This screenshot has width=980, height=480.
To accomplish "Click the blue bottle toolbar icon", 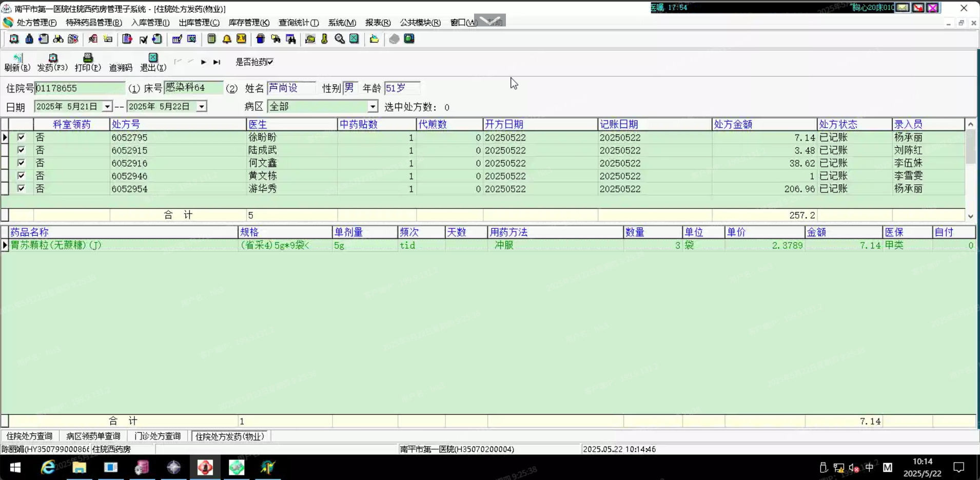I will (29, 39).
